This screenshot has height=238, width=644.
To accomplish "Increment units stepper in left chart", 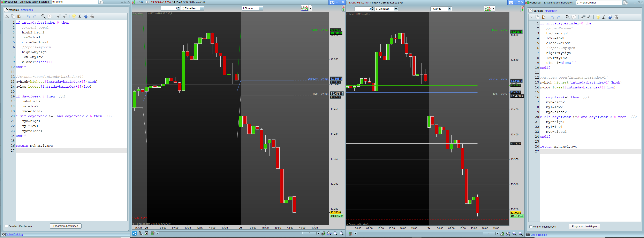I will (179, 8).
